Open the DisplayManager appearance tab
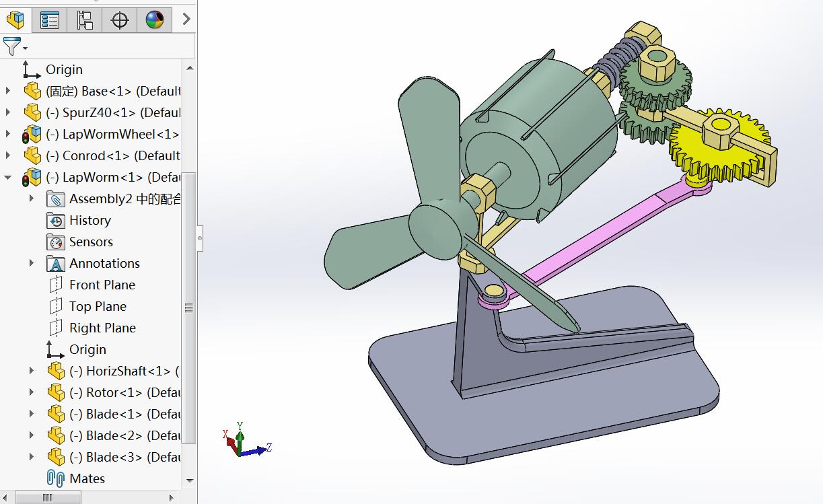 pos(155,20)
